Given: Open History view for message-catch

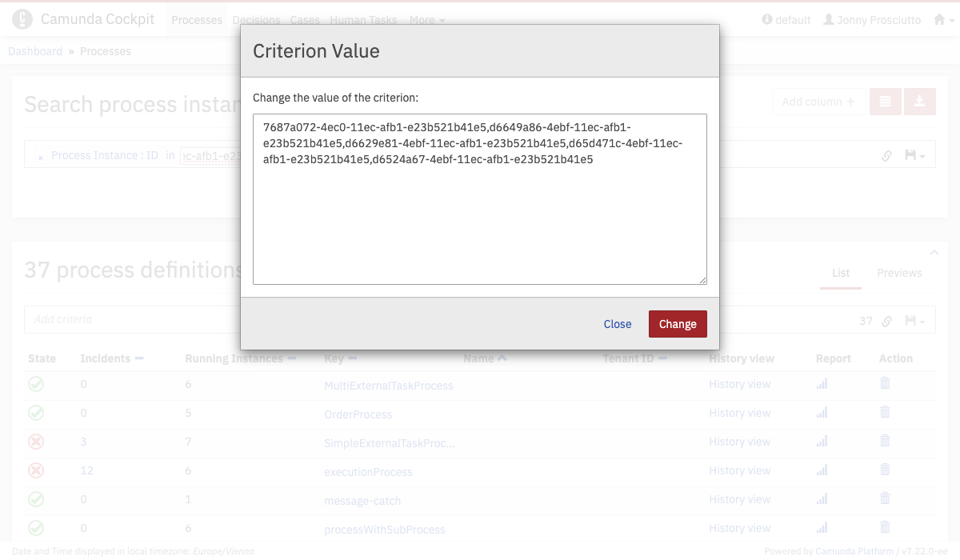Looking at the screenshot, I should coord(739,499).
